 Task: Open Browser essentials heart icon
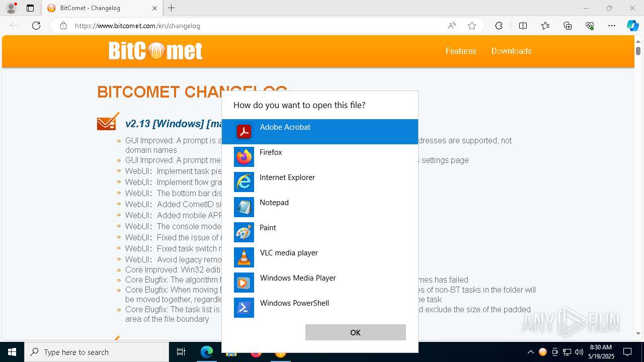click(590, 26)
